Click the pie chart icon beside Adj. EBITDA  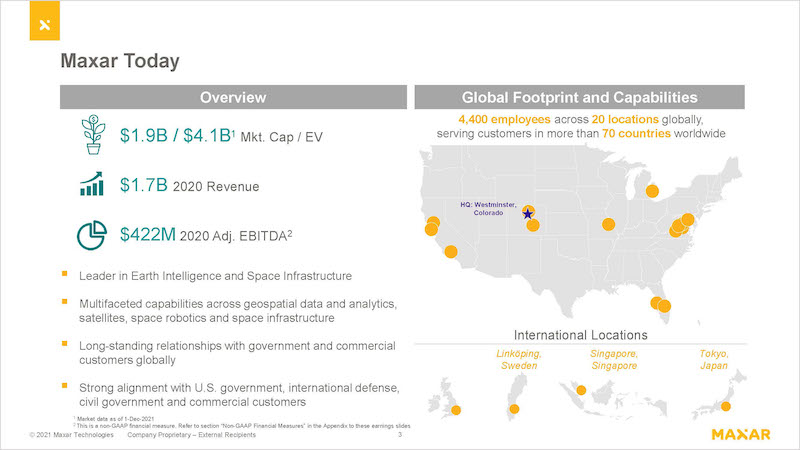pyautogui.click(x=92, y=235)
